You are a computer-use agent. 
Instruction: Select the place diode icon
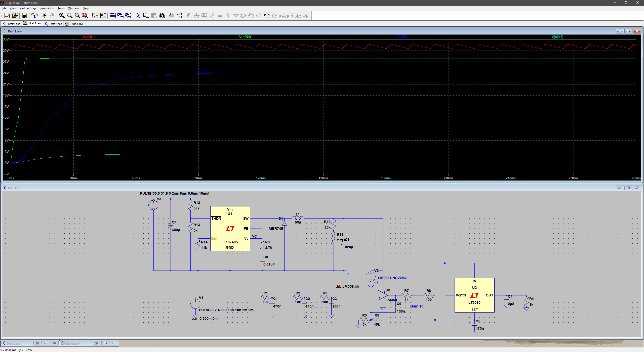coord(236,16)
